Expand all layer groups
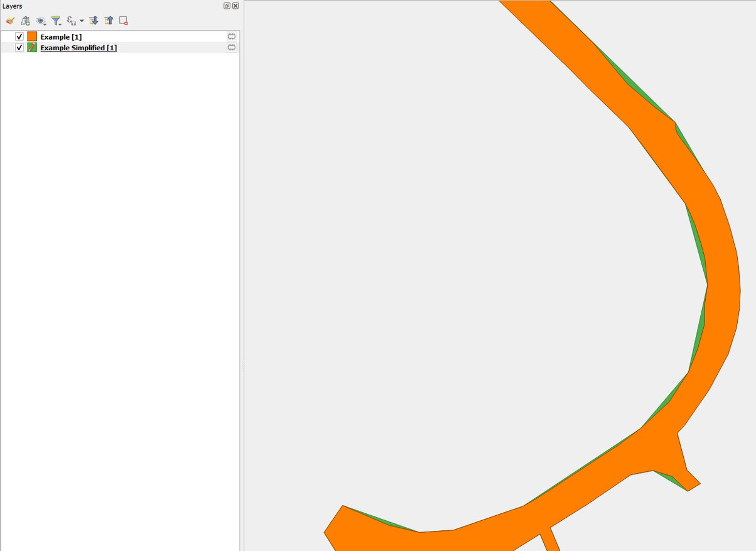756x551 pixels. [94, 21]
